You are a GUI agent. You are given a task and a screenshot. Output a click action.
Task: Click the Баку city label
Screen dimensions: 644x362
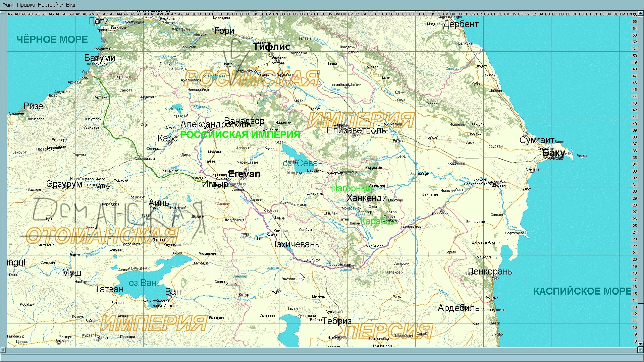[553, 153]
